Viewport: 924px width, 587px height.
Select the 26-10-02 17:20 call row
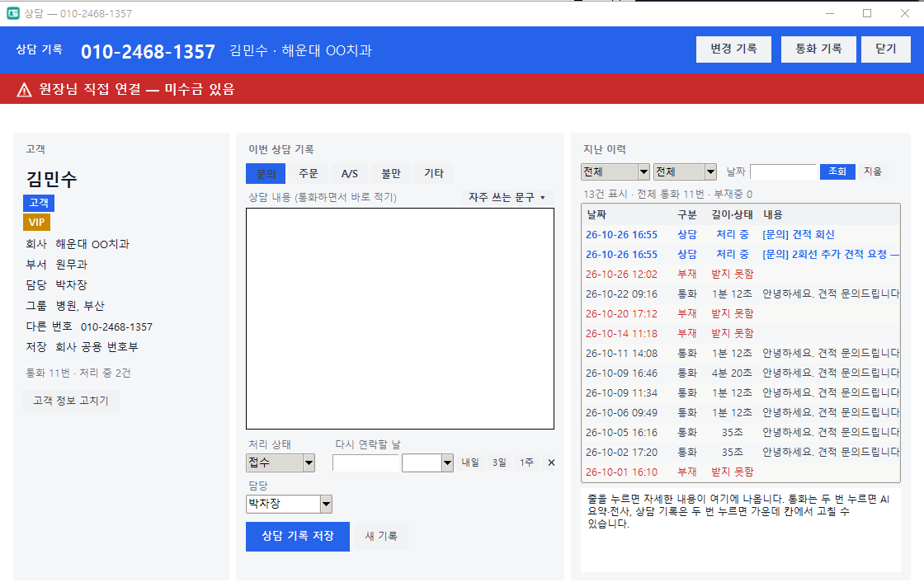point(741,453)
